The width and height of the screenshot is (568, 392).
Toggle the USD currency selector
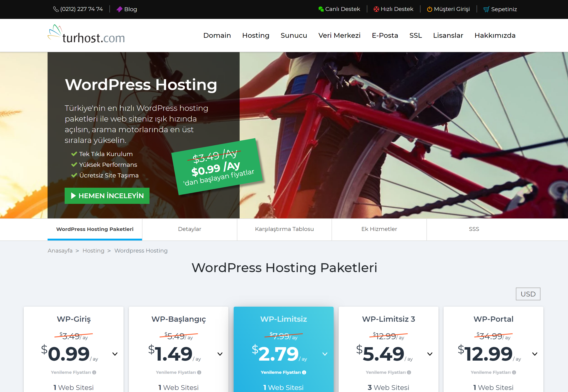tap(528, 294)
